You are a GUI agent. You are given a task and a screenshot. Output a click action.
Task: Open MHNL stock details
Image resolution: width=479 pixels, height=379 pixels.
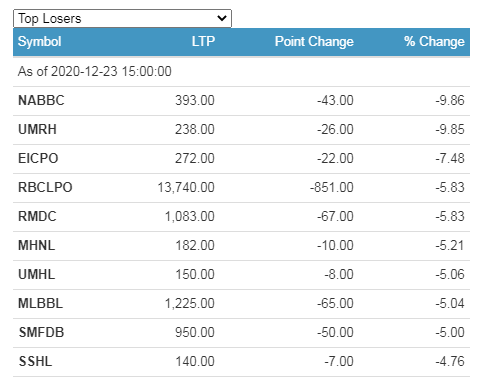coord(36,245)
